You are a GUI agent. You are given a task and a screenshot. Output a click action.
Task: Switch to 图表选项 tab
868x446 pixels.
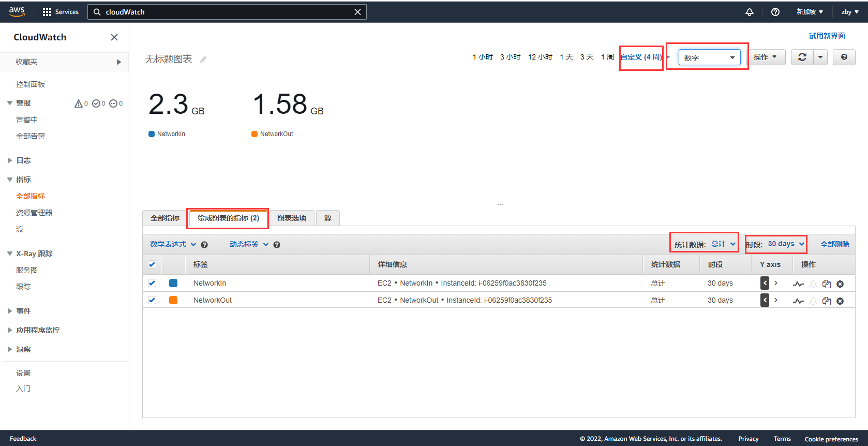pyautogui.click(x=292, y=218)
